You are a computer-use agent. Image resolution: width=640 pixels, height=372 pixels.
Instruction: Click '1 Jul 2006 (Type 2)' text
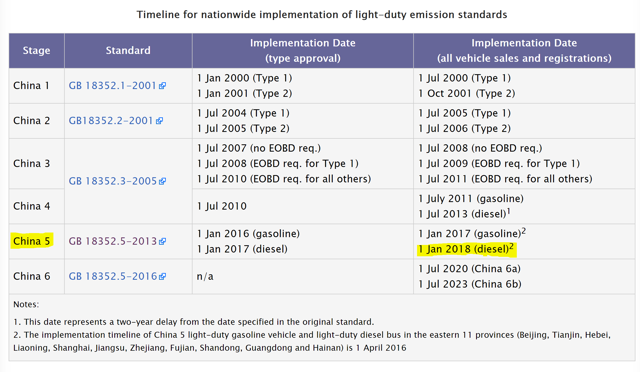464,129
